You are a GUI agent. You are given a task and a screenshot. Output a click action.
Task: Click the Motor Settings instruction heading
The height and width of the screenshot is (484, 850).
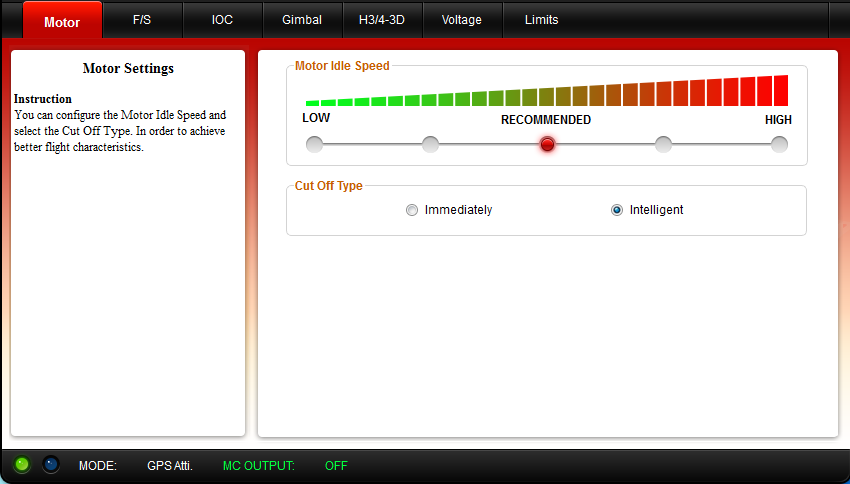(128, 69)
